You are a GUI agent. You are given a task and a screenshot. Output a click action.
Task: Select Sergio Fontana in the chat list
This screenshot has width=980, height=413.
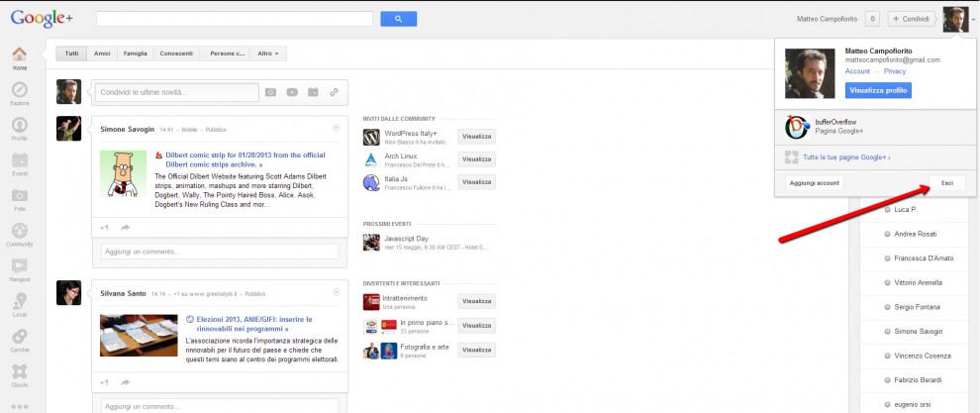click(x=917, y=307)
